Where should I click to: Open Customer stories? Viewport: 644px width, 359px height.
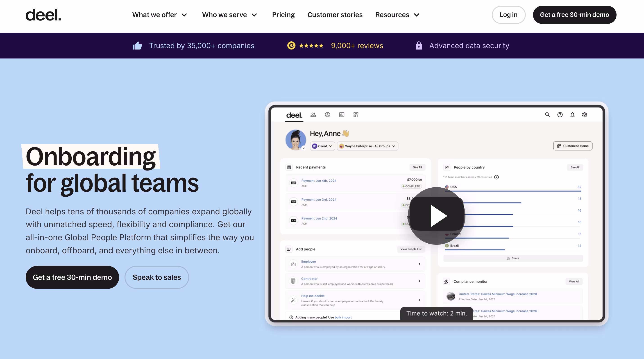point(335,15)
